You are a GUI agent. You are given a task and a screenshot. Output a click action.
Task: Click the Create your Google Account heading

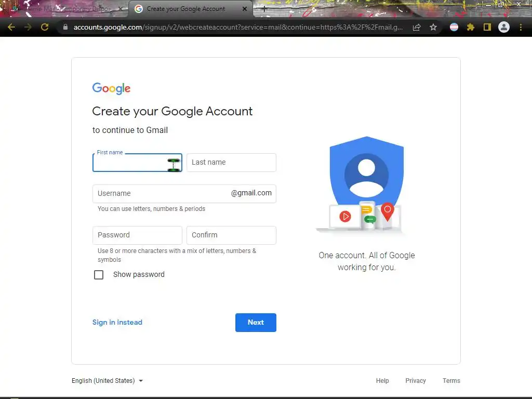click(x=172, y=111)
